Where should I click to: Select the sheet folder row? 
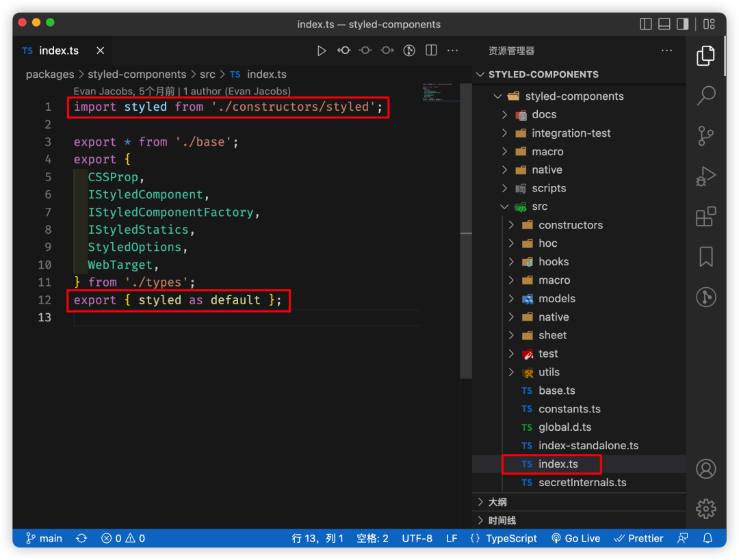(x=579, y=335)
